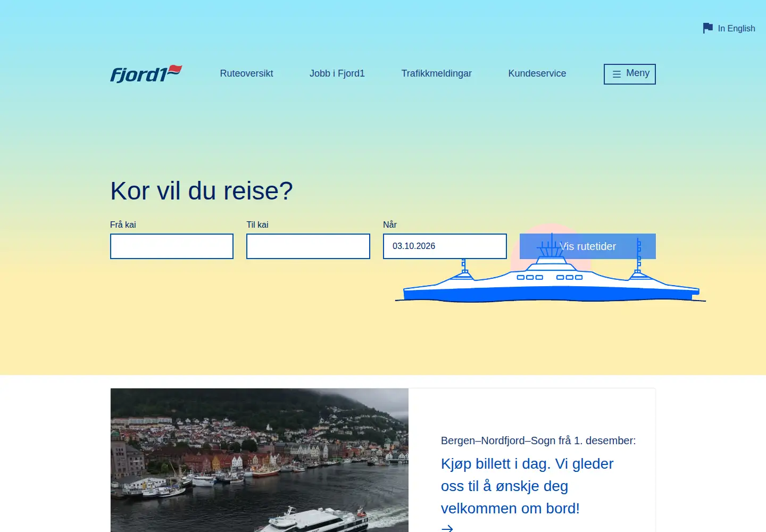Switch language with In English link
Viewport: 766px width, 532px height.
coord(729,28)
